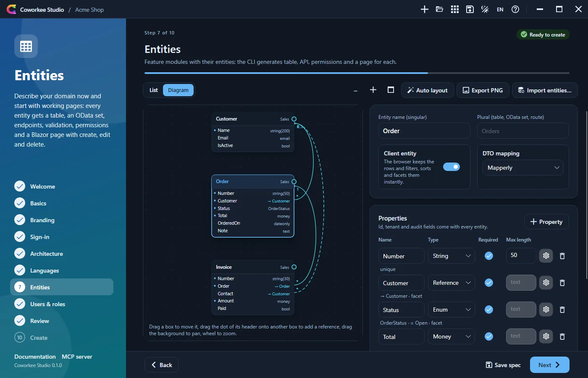Uncheck Required for Number property
The width and height of the screenshot is (588, 378).
coord(489,256)
